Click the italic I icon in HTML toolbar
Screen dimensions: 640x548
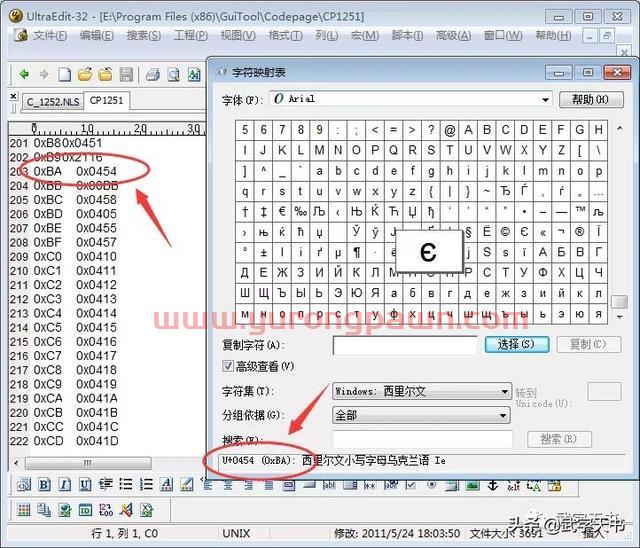coord(64,484)
